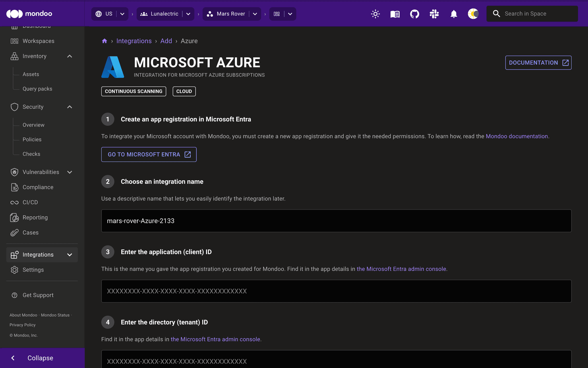Follow the Mondoo documentation link

(517, 136)
